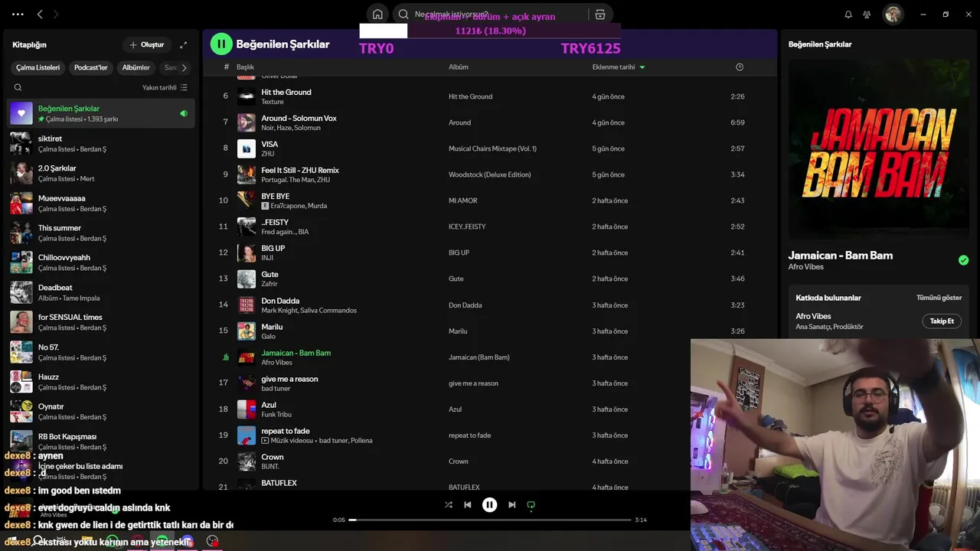The height and width of the screenshot is (551, 980).
Task: Search within library magnifier icon
Action: (18, 87)
